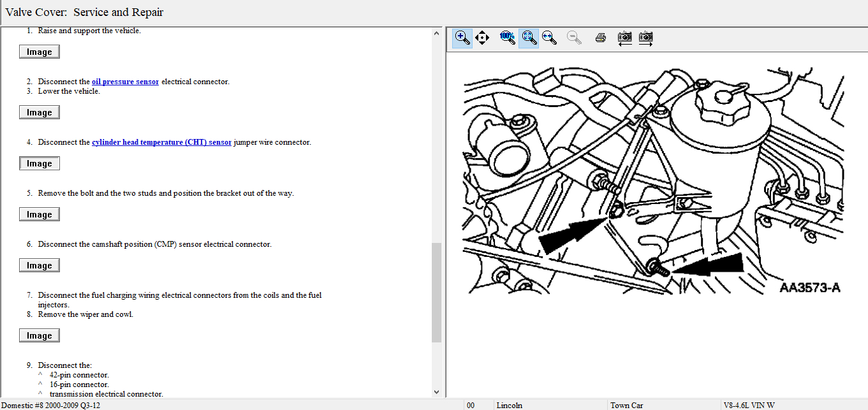Viewport: 868px width, 410px height.
Task: Click the fit-to-width zoom icon
Action: (x=549, y=38)
